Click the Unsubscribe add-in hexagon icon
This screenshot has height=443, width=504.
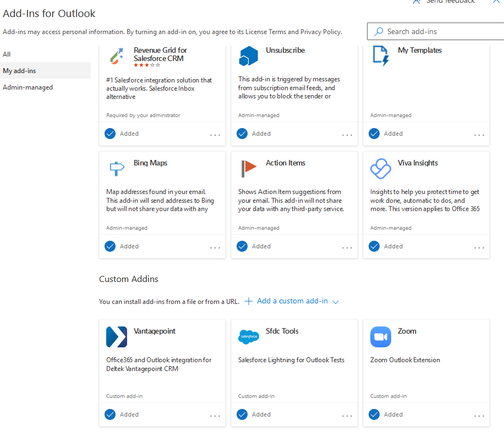[249, 56]
